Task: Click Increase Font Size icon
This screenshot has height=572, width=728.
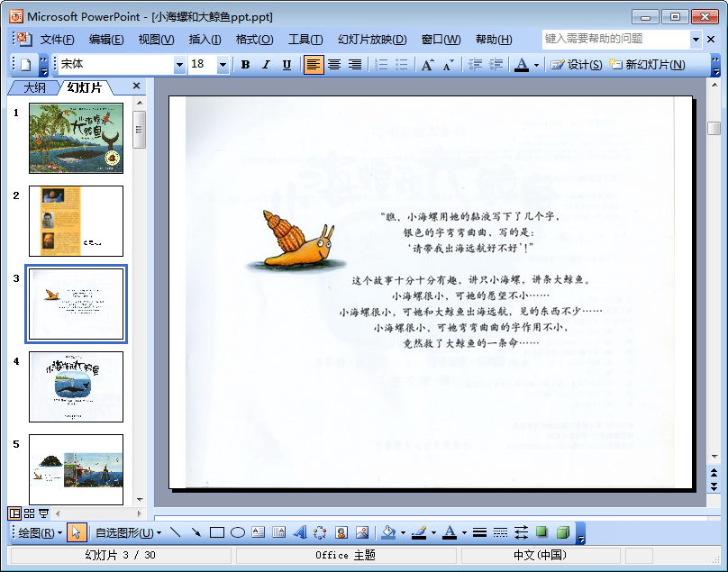Action: point(428,65)
